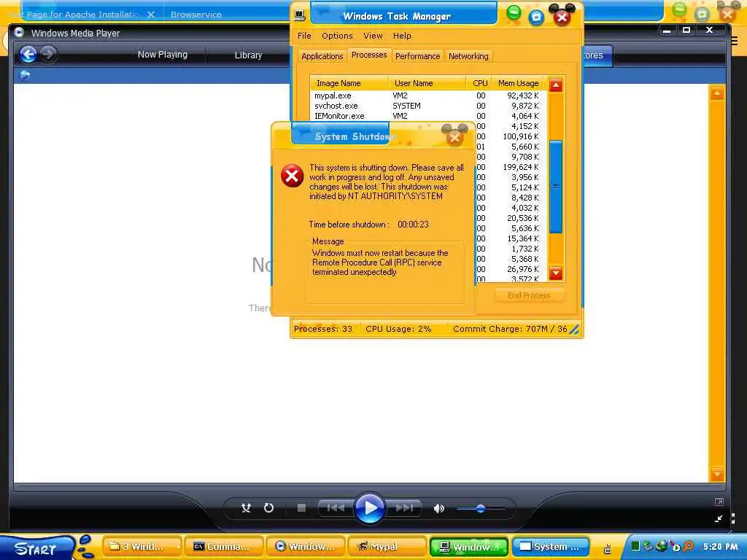Mute the Media Player volume
The image size is (747, 560).
438,508
